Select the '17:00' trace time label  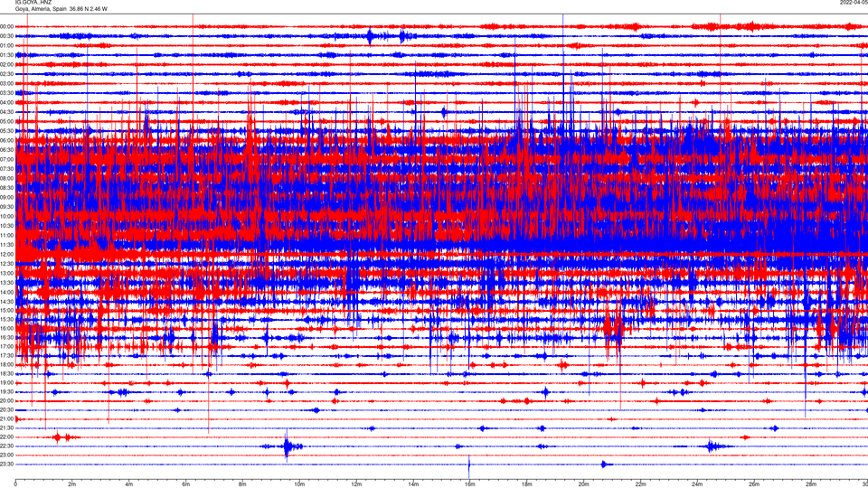[6, 346]
